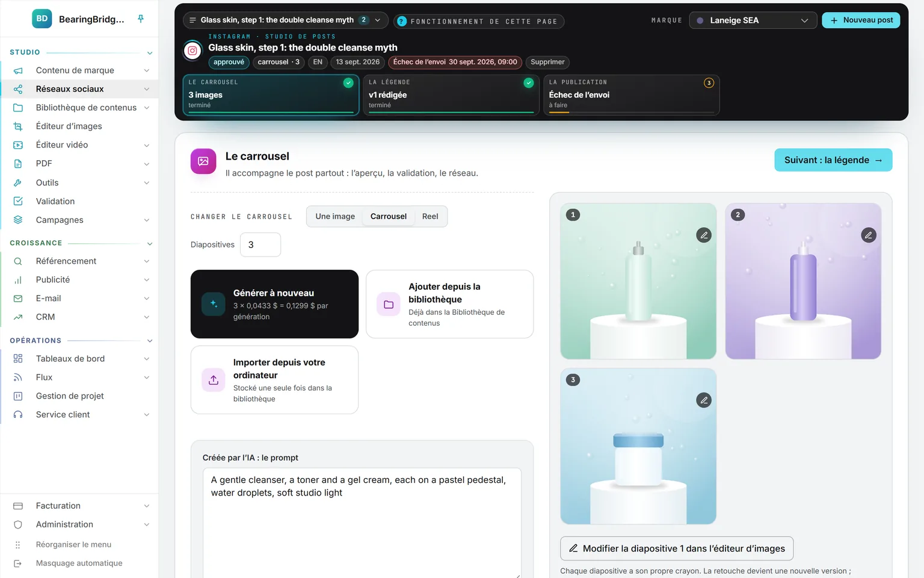Screen dimensions: 924x578
Task: Open the Laneige SEA brand dropdown
Action: tap(753, 20)
